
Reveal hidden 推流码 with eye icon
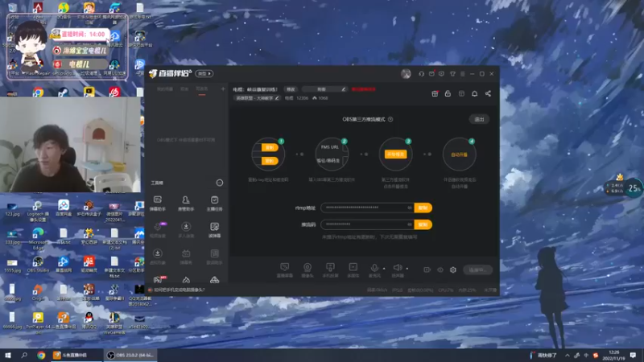(x=410, y=224)
